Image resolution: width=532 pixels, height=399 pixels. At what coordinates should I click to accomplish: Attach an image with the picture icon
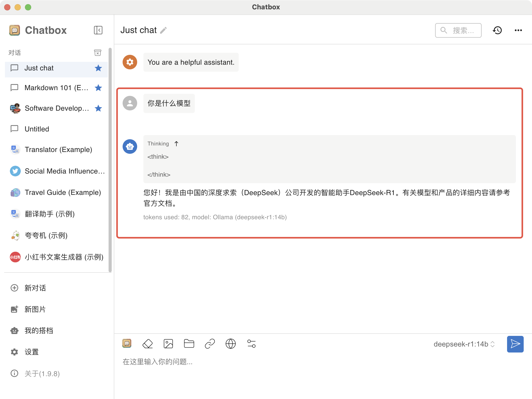[x=168, y=344]
